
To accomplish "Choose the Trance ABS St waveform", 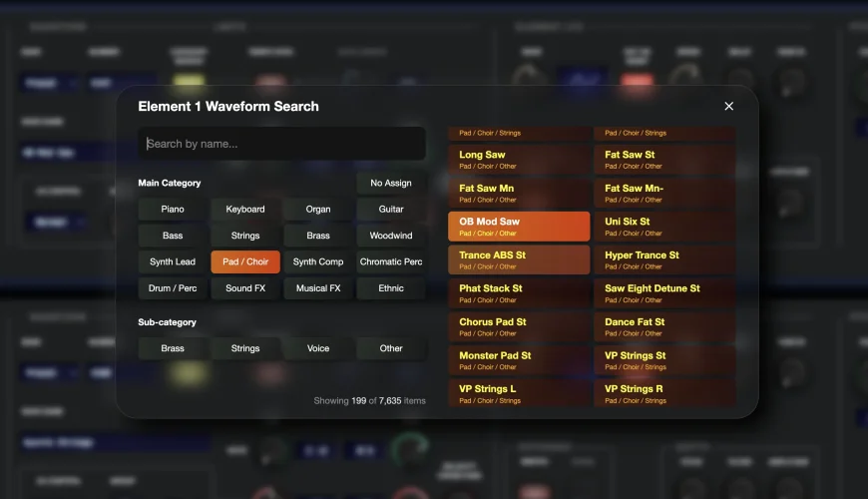I will click(519, 259).
